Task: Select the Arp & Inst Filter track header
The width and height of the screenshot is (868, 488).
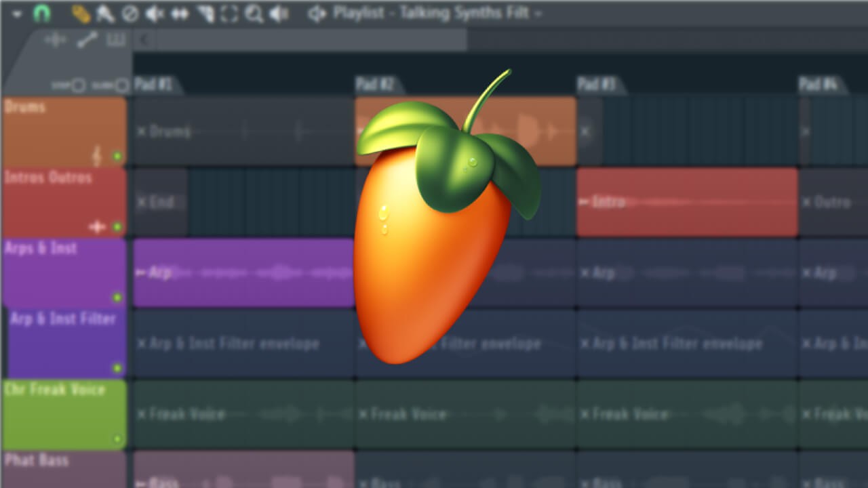Action: [x=67, y=343]
